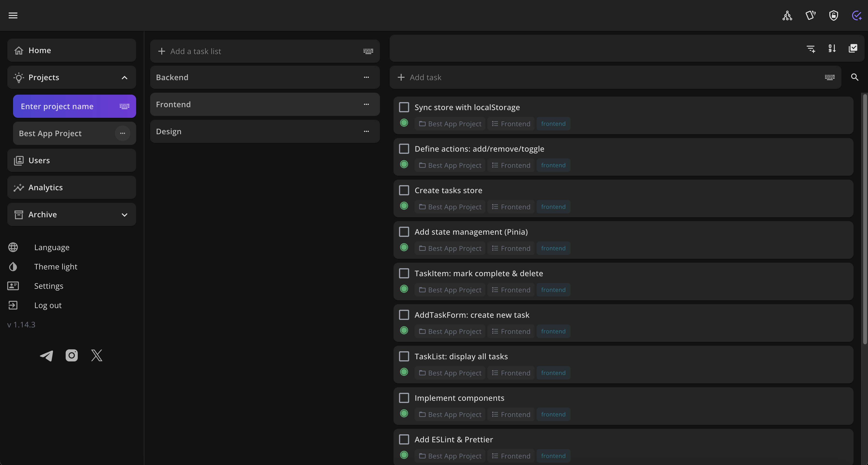Click the security shield icon in the header

(833, 15)
